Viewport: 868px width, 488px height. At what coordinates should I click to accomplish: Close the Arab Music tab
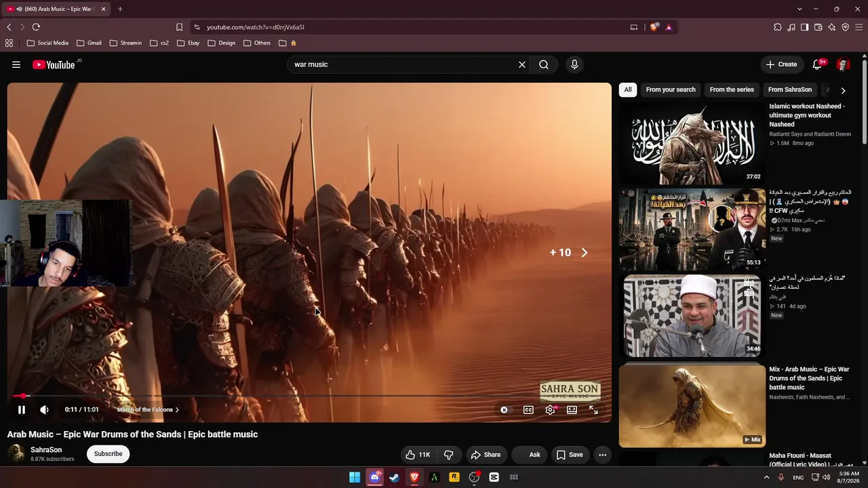(103, 9)
